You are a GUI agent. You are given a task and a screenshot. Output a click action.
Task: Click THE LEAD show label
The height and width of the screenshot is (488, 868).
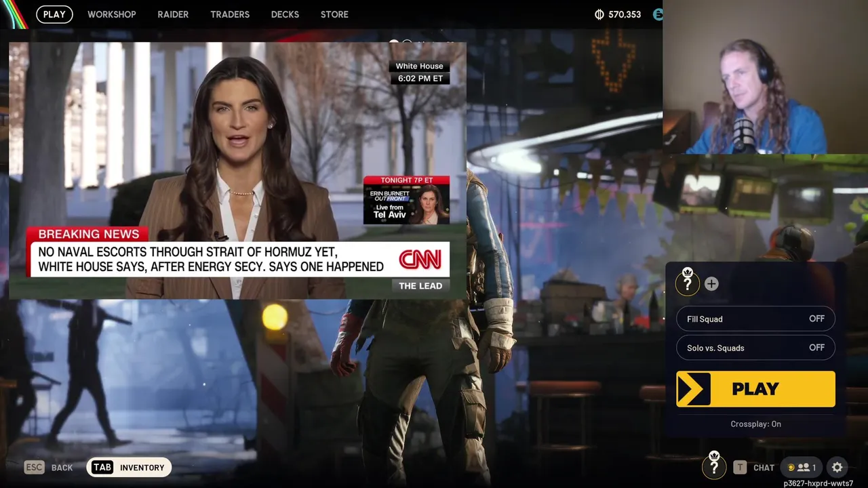coord(420,286)
